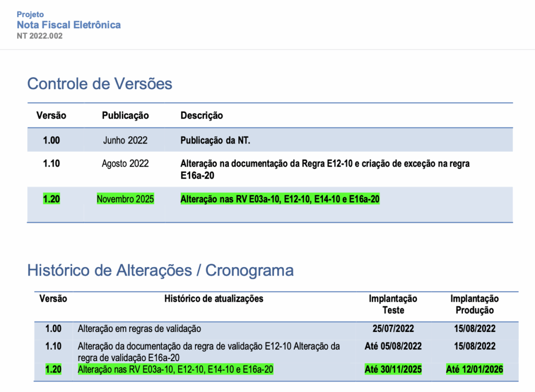
Task: Click the 'Implantação Produção' column header
Action: click(x=474, y=304)
